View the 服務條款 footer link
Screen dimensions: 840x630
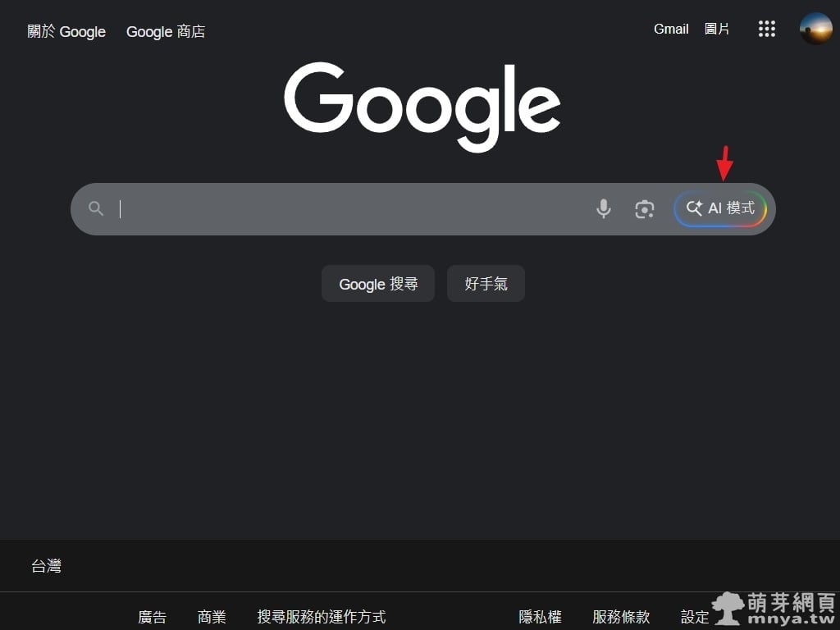(621, 617)
